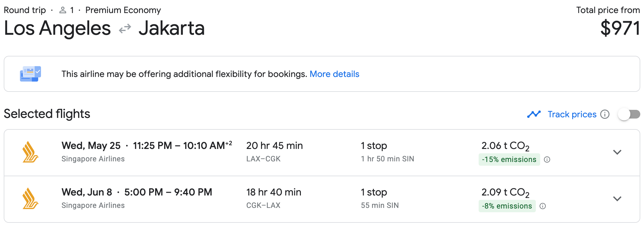
Task: Click the $971 total price
Action: (620, 28)
